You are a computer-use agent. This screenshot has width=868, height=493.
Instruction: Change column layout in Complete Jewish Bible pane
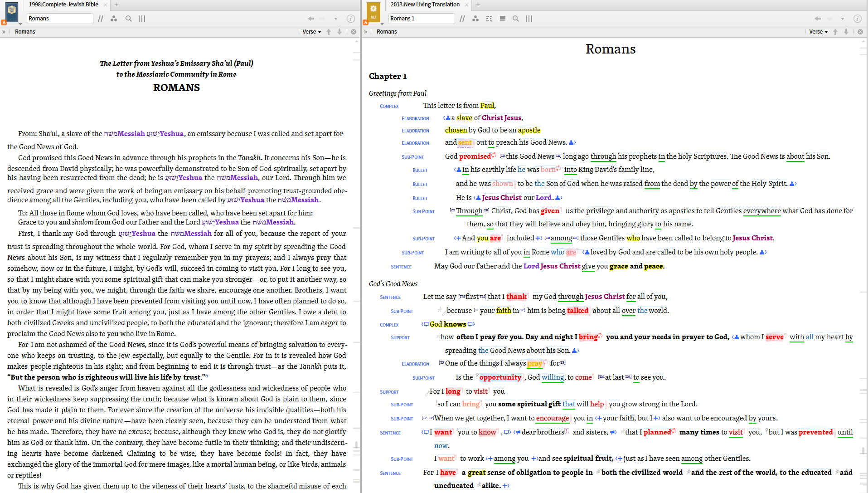point(142,19)
